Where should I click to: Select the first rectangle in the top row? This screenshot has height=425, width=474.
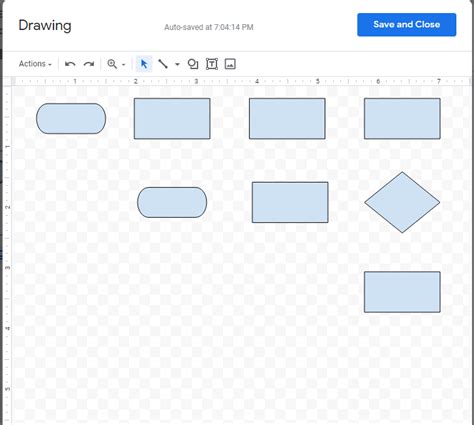pos(172,119)
